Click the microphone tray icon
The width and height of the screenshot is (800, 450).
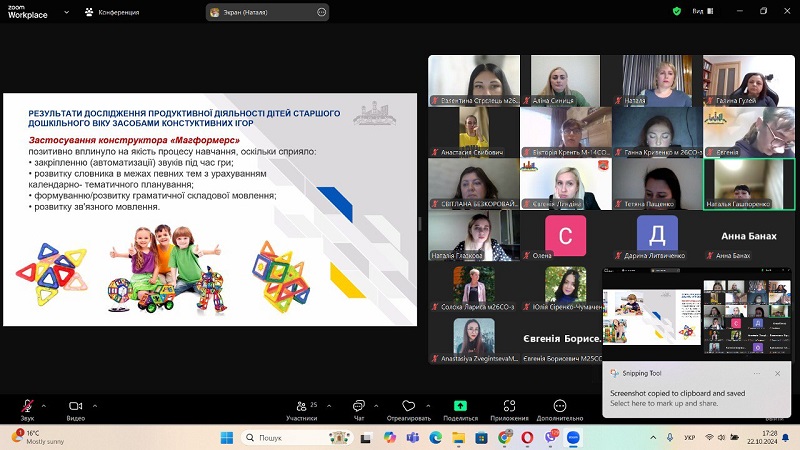pyautogui.click(x=670, y=437)
